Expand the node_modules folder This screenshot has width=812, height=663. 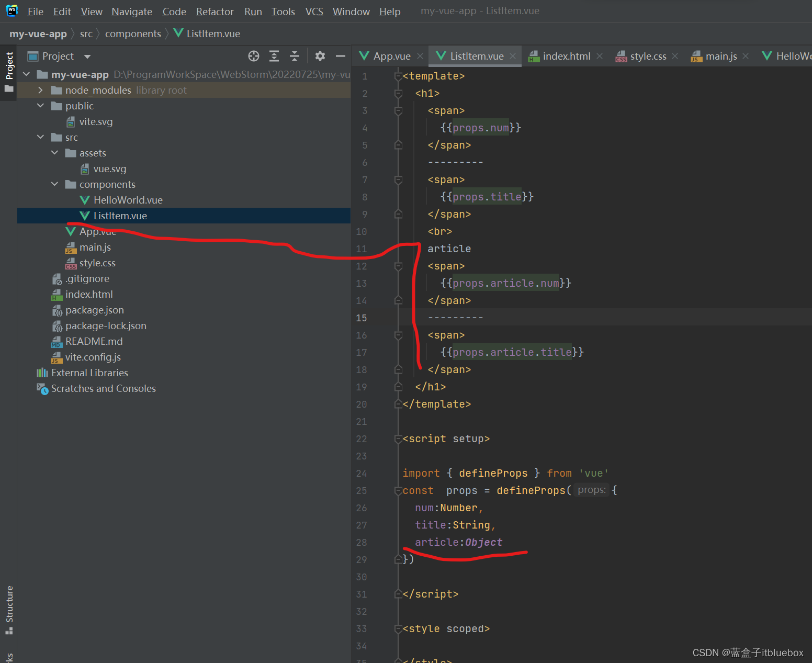[40, 90]
